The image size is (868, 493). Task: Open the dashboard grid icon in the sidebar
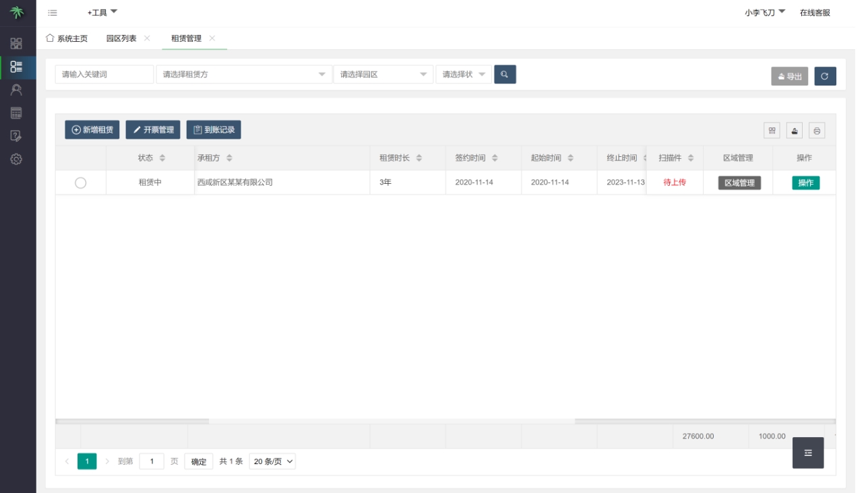[16, 44]
